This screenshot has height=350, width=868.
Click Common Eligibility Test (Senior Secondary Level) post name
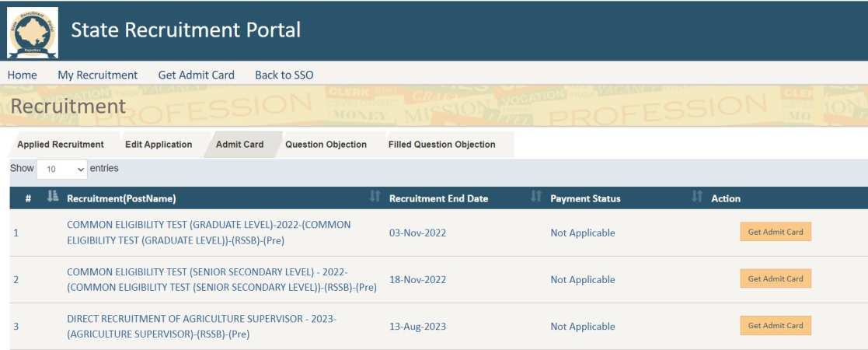[x=221, y=280]
